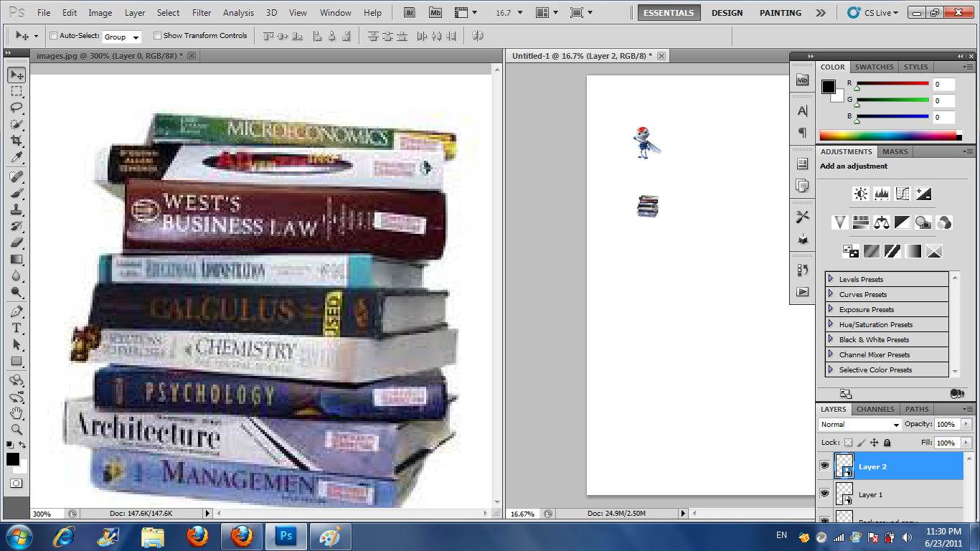Select the Brush tool
Image resolution: width=980 pixels, height=551 pixels.
(x=17, y=193)
